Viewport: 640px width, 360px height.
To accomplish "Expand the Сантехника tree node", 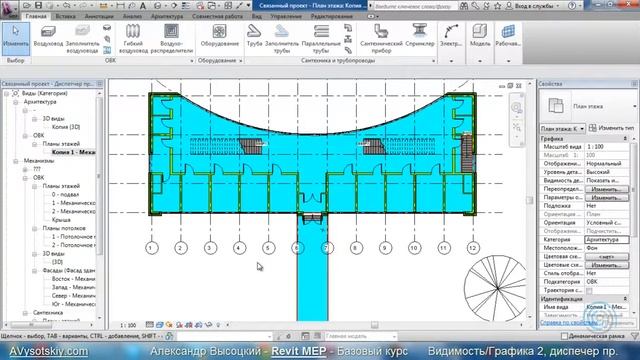I will [25, 313].
